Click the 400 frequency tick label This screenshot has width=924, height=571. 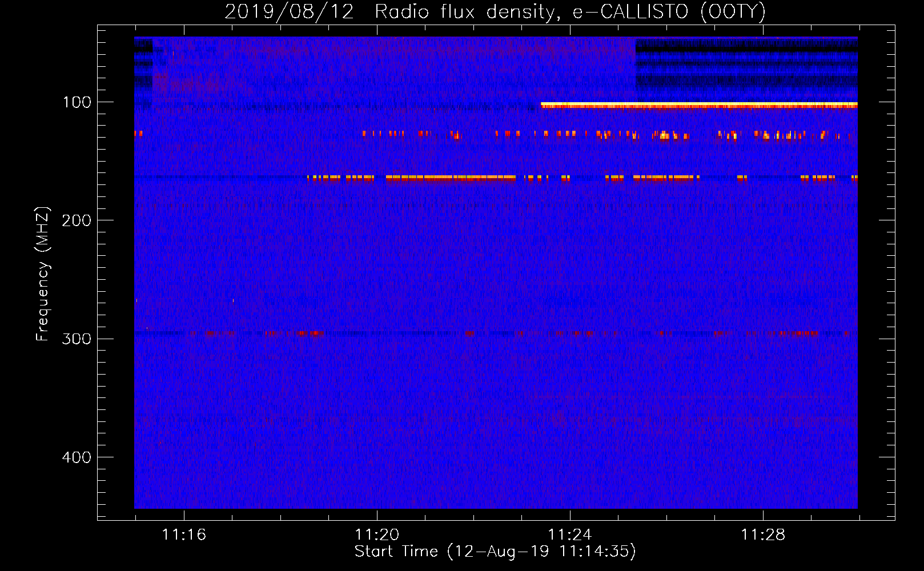(77, 457)
